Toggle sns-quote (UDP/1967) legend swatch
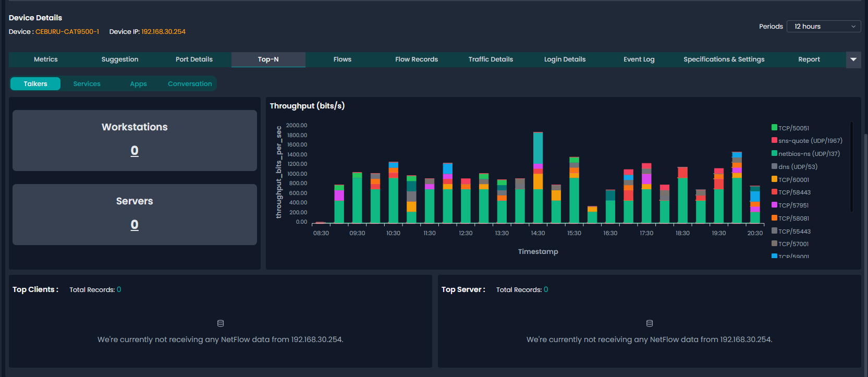 774,140
